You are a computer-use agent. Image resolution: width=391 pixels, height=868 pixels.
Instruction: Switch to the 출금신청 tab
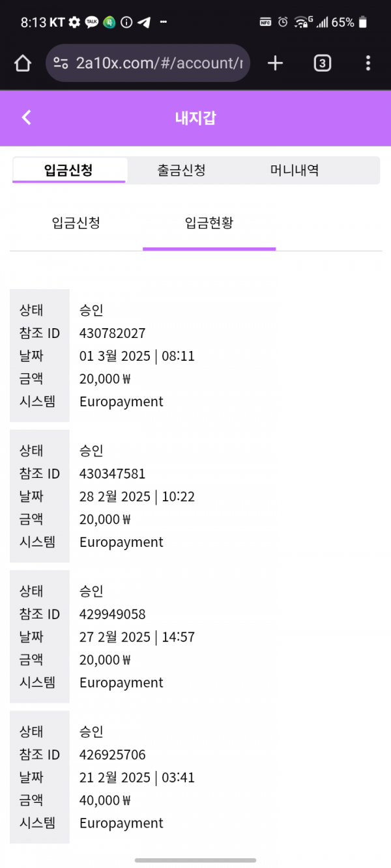182,171
